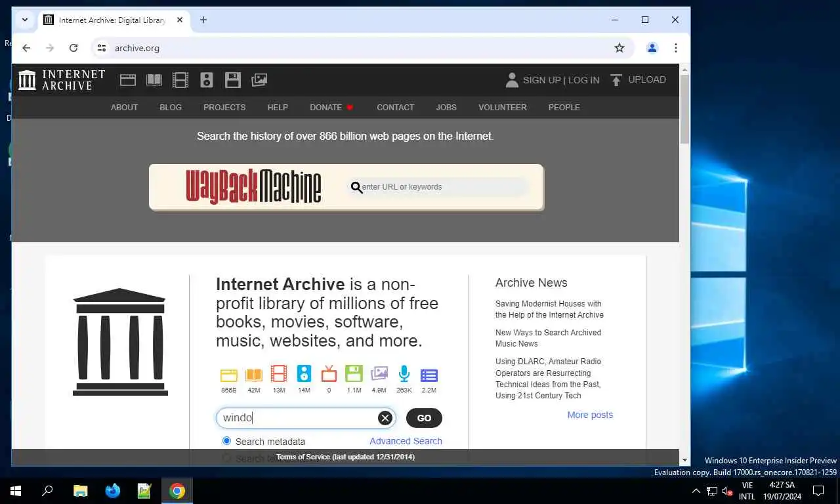Open Chrome three-dot menu
The height and width of the screenshot is (504, 840).
676,48
